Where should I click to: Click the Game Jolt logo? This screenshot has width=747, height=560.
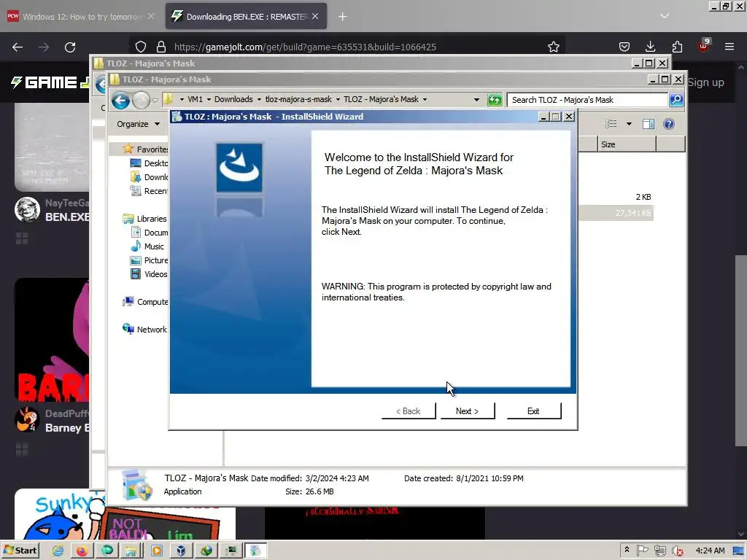50,82
